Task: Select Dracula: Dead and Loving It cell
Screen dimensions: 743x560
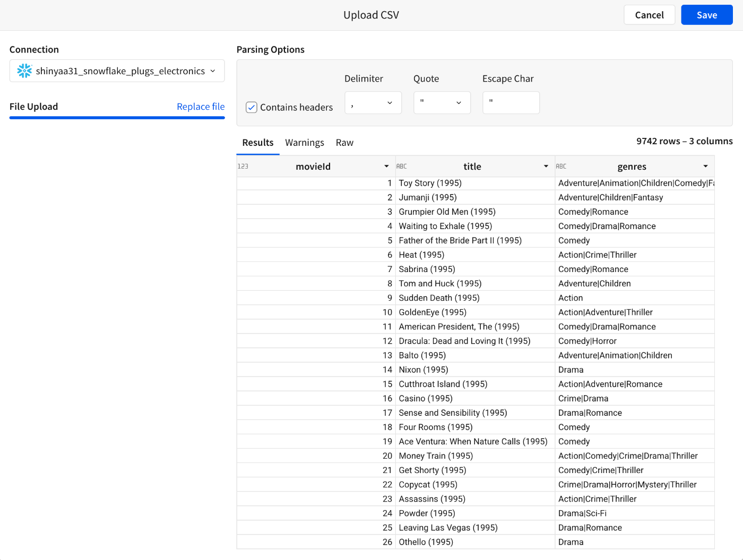Action: (475, 341)
